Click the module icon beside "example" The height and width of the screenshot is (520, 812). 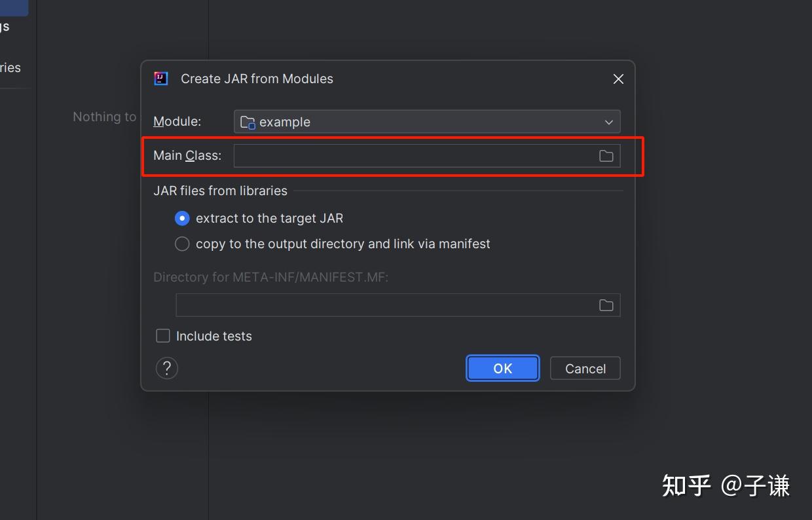(248, 122)
